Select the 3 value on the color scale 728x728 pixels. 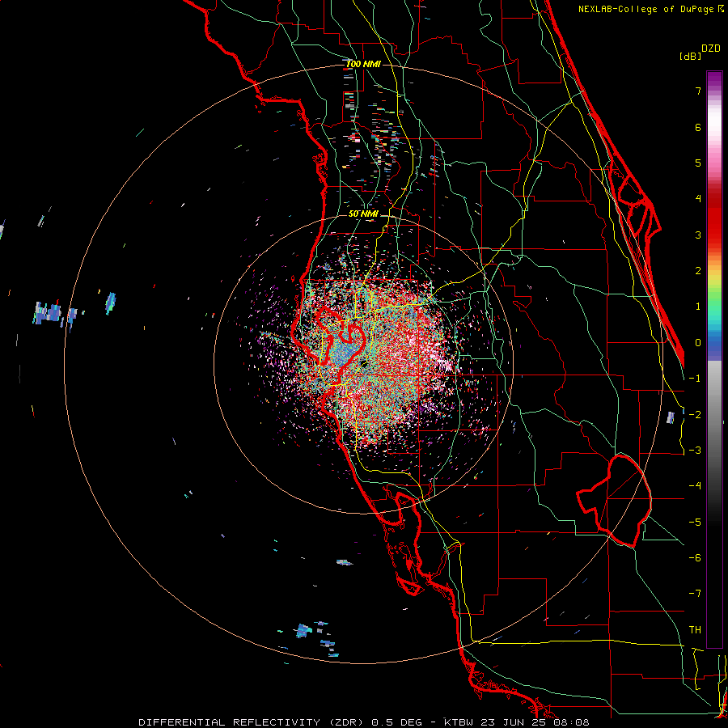[x=698, y=235]
